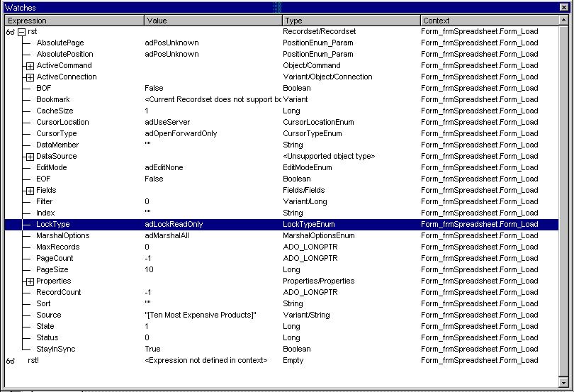
Task: Expand the Properties collection node
Action: [x=30, y=281]
